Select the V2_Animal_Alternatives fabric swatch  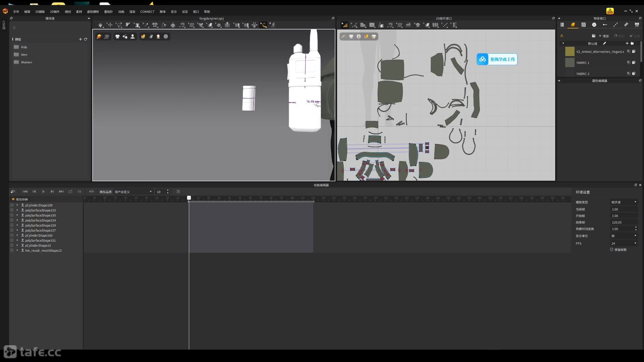[570, 52]
